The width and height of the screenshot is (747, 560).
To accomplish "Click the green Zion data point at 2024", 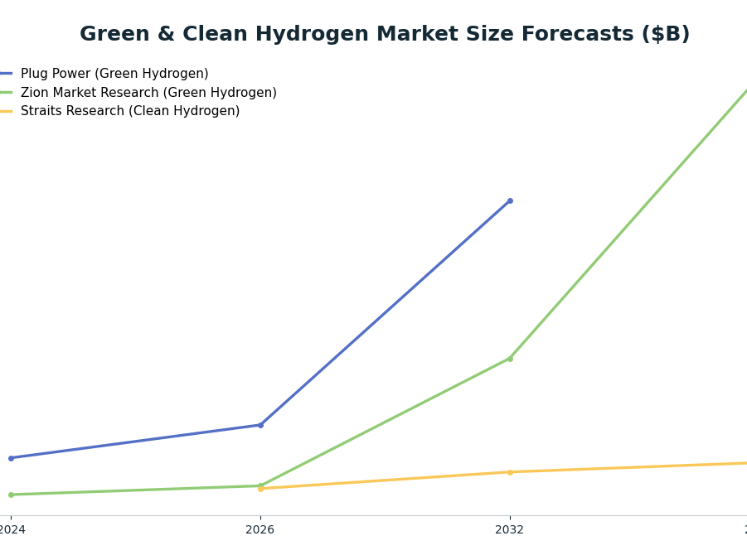I will tap(12, 495).
